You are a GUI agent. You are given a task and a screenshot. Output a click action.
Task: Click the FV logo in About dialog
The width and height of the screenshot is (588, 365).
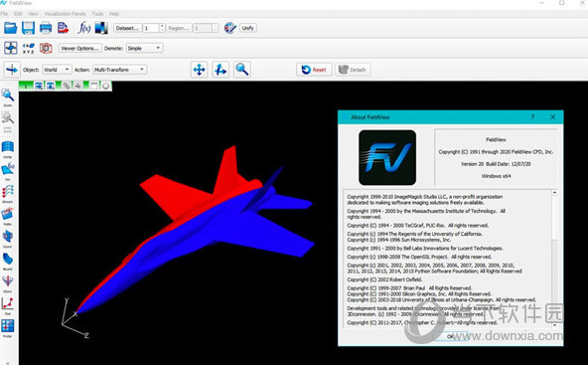387,157
